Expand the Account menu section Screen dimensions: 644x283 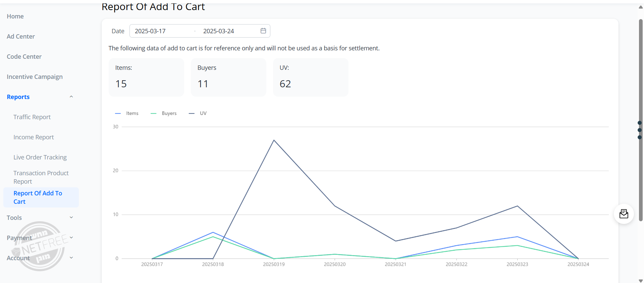pyautogui.click(x=71, y=258)
